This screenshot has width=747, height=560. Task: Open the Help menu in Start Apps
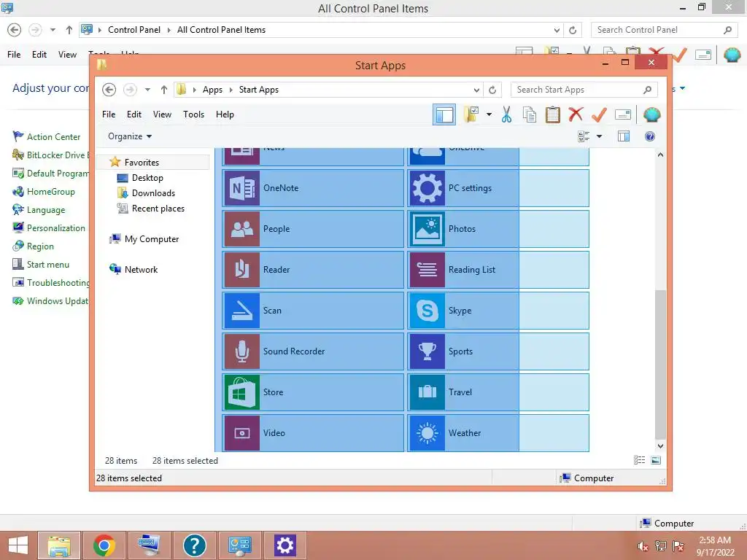[x=225, y=114]
